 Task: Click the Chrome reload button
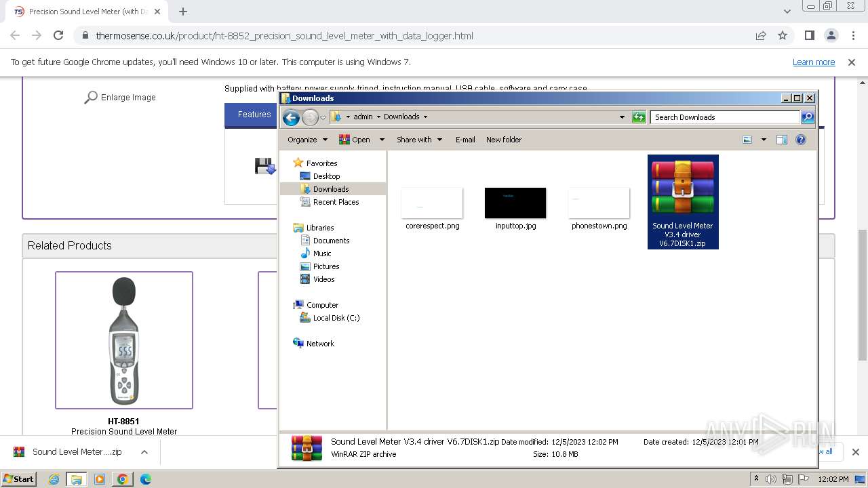point(58,35)
